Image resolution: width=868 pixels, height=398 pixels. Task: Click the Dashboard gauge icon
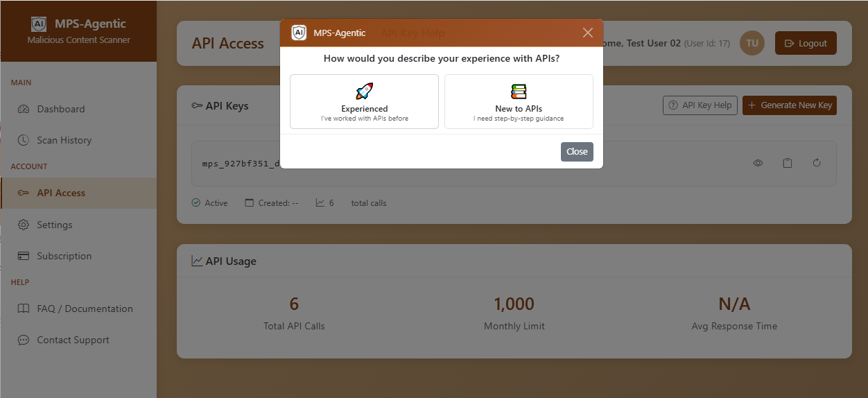[x=24, y=109]
